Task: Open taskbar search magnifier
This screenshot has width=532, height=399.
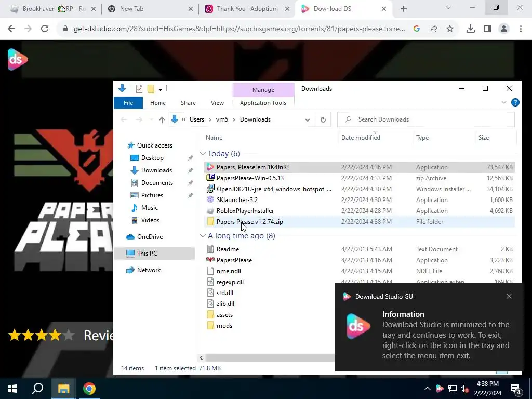Action: tap(37, 389)
